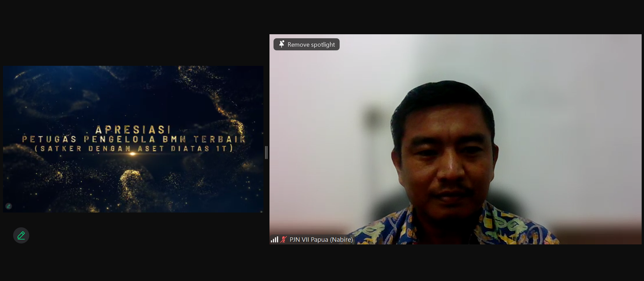This screenshot has height=281, width=644.
Task: Click the red muted microphone icon
Action: [x=284, y=239]
